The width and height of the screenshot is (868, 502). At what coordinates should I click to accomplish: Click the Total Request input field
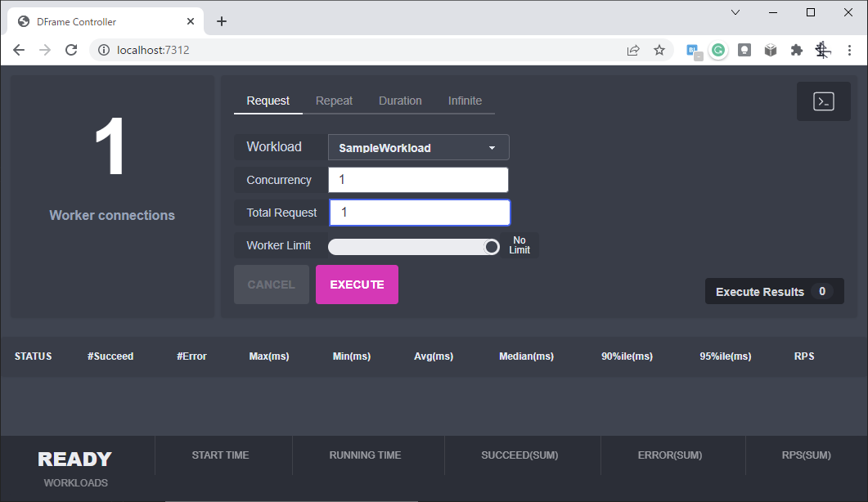(x=420, y=213)
